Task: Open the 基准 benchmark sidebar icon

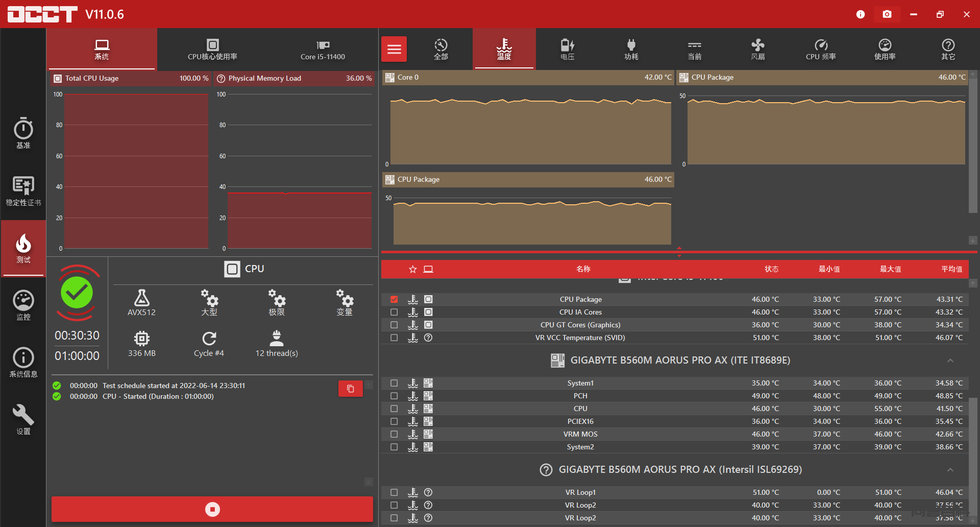Action: click(23, 133)
